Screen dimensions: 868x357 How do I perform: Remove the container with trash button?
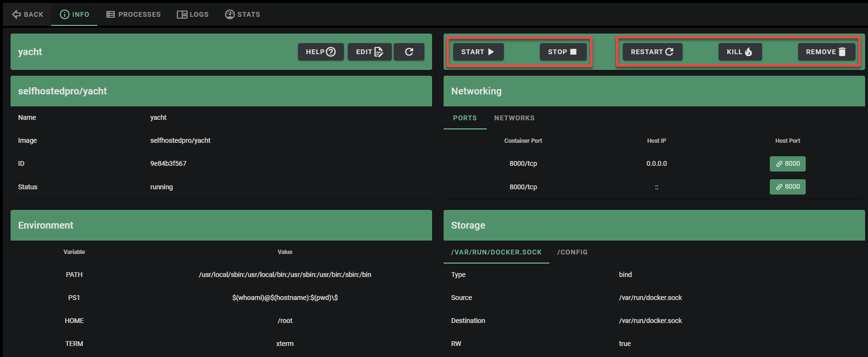pyautogui.click(x=826, y=52)
